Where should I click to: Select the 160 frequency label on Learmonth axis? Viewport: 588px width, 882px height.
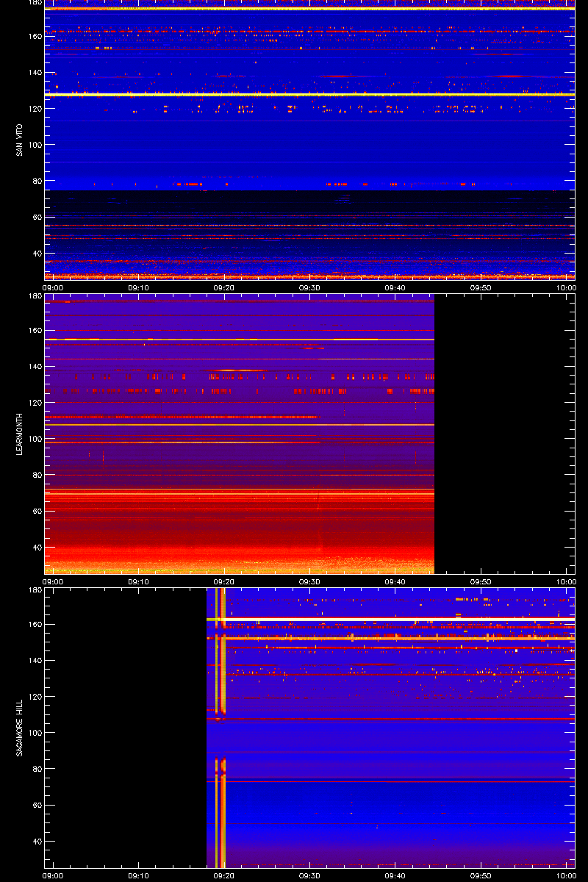pos(35,330)
